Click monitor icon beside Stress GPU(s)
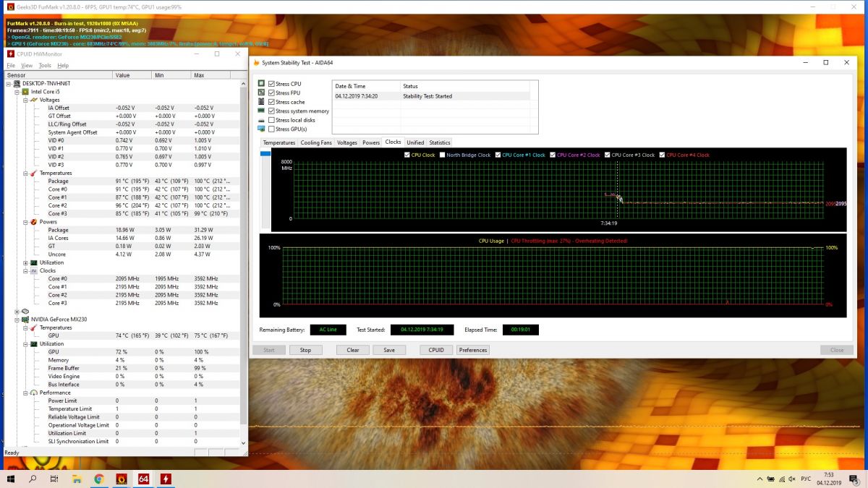 [x=261, y=129]
